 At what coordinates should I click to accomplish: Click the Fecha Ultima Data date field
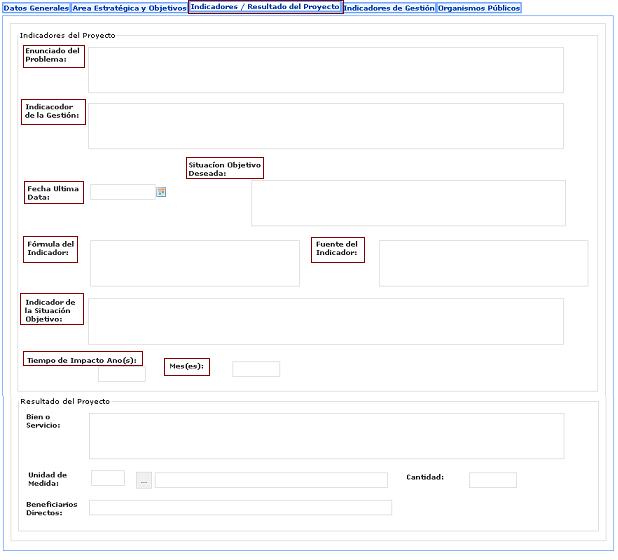(x=122, y=192)
